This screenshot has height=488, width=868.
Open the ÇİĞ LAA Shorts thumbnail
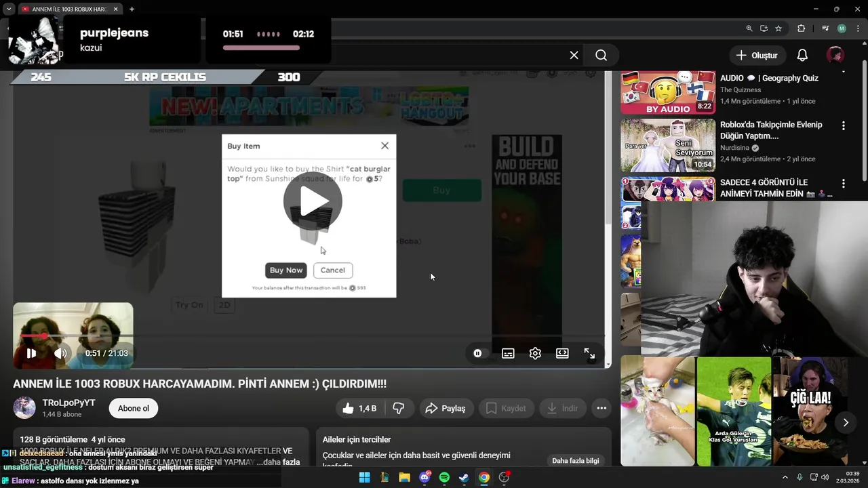coord(810,411)
